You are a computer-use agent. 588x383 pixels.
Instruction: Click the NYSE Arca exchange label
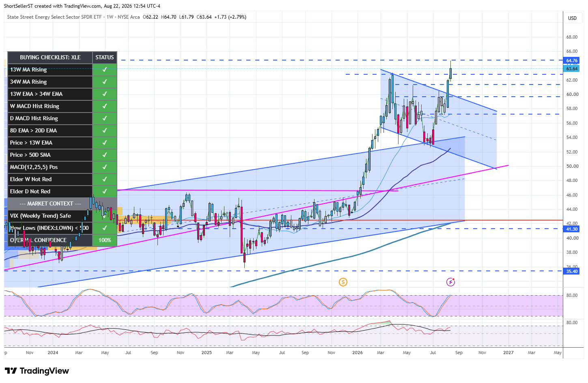(129, 17)
